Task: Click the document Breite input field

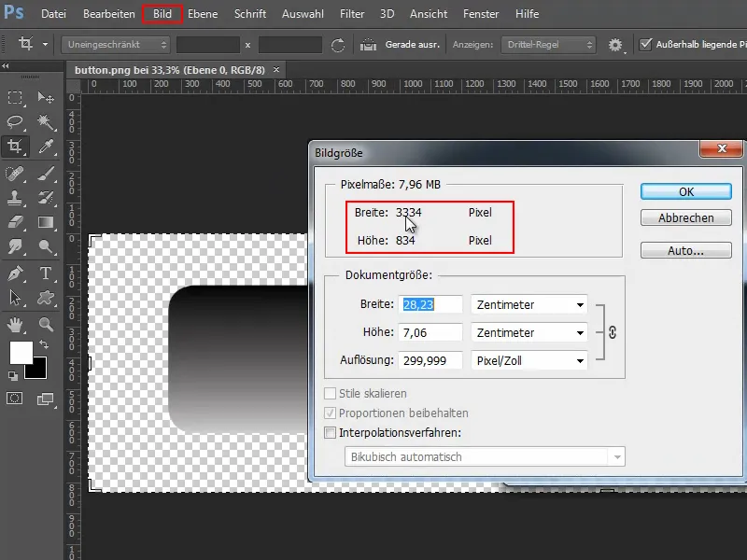Action: [430, 304]
